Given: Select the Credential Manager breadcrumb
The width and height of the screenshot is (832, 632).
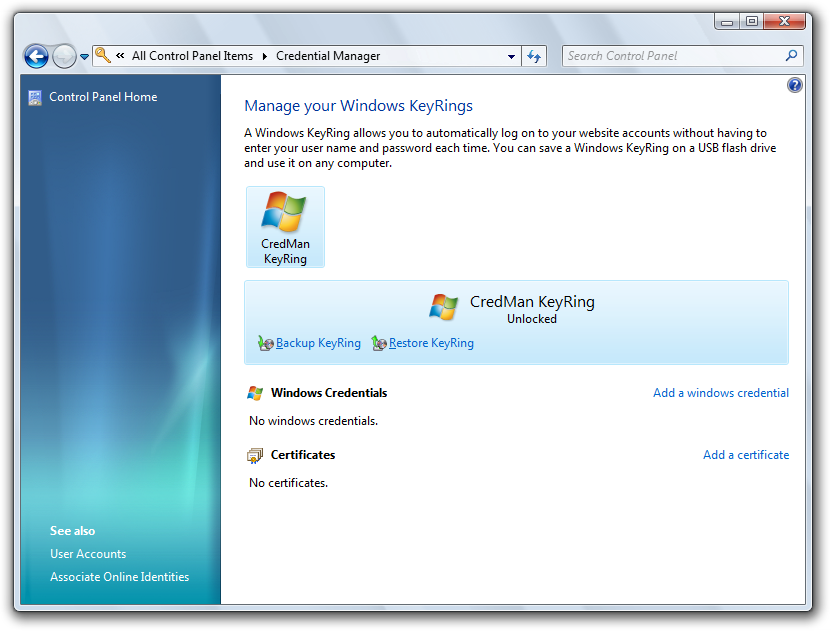Looking at the screenshot, I should click(328, 56).
